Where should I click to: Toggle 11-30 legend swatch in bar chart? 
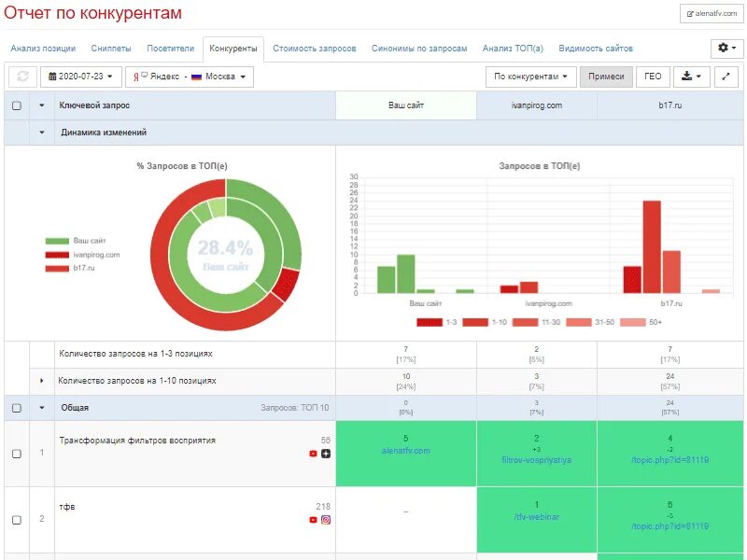(x=525, y=322)
